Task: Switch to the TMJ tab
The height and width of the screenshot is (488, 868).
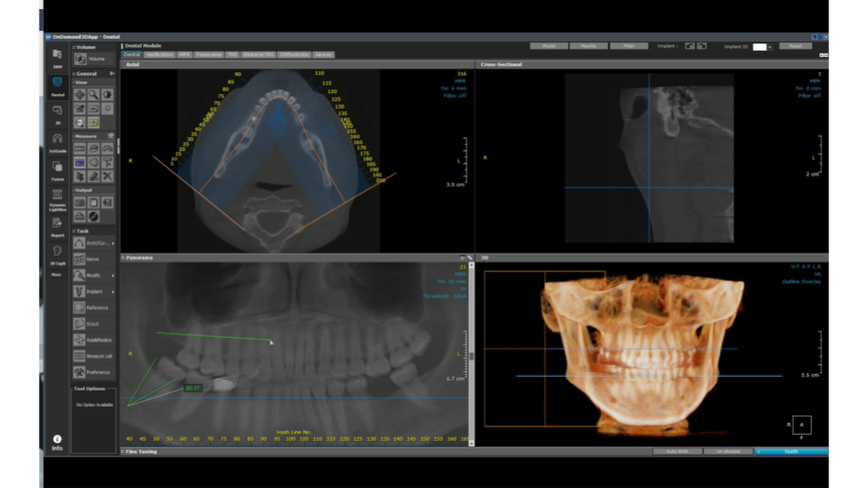Action: tap(232, 55)
